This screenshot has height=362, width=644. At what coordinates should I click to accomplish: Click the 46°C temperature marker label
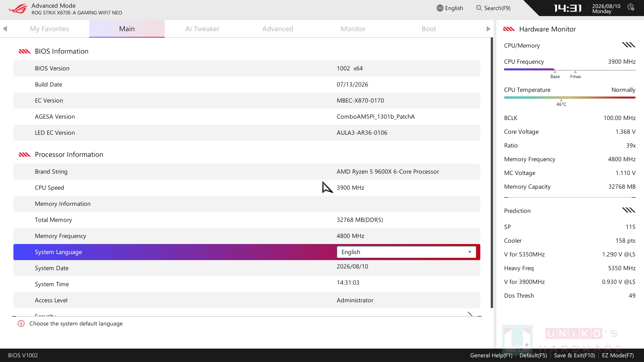[x=561, y=105]
